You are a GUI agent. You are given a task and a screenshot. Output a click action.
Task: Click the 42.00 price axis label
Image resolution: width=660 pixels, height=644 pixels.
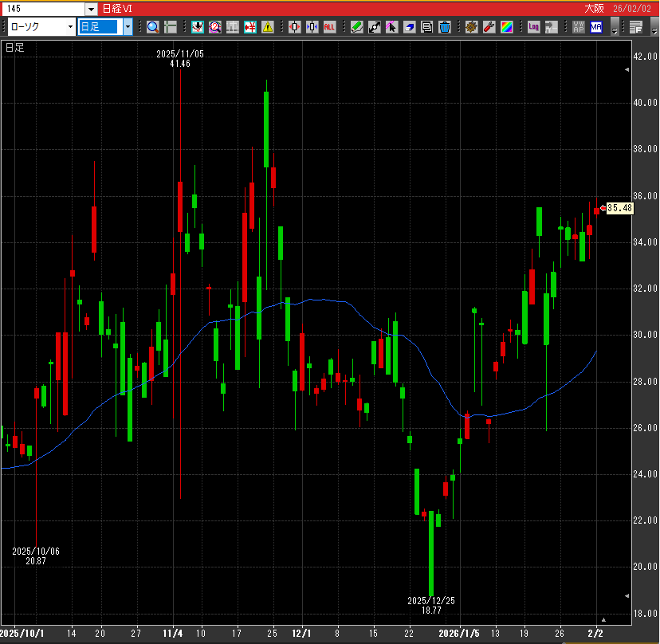646,57
